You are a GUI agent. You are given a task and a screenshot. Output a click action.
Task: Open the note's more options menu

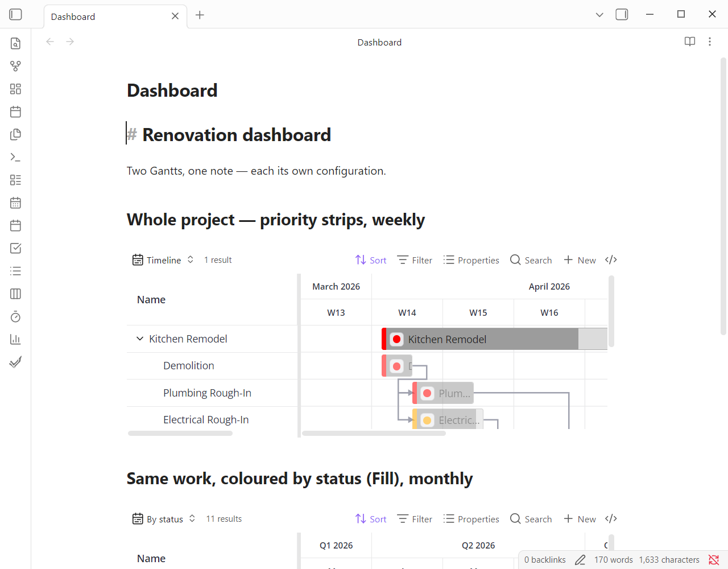pyautogui.click(x=710, y=42)
